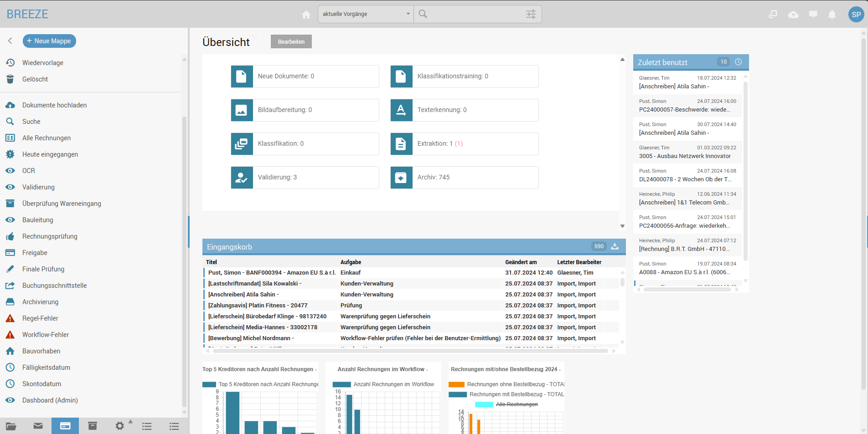Click the Neue Mappe button
Image resolution: width=868 pixels, height=434 pixels.
[x=49, y=41]
